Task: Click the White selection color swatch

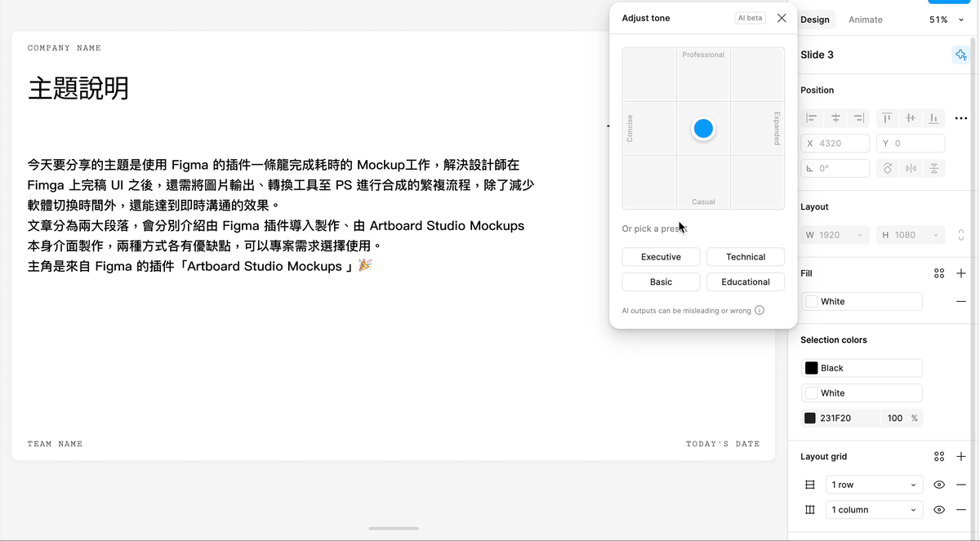Action: click(x=812, y=392)
